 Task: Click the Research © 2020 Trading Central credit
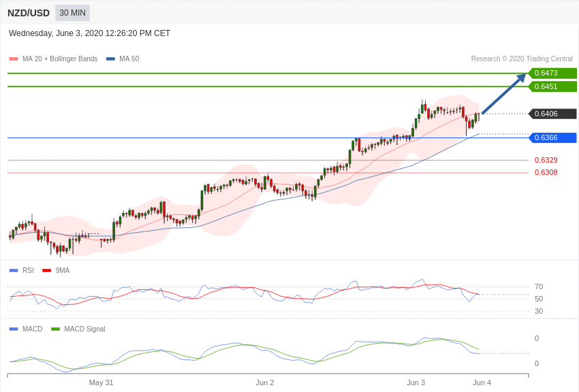[522, 59]
